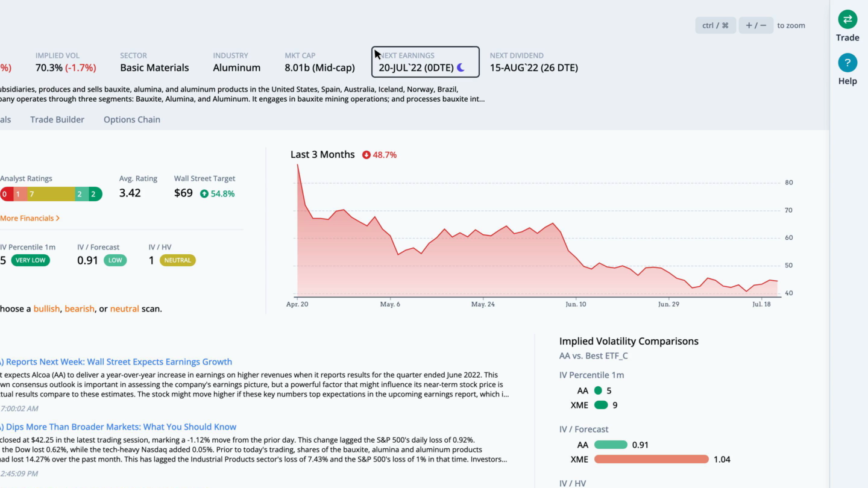Image resolution: width=868 pixels, height=488 pixels.
Task: Click the Help question mark icon
Action: coord(848,63)
